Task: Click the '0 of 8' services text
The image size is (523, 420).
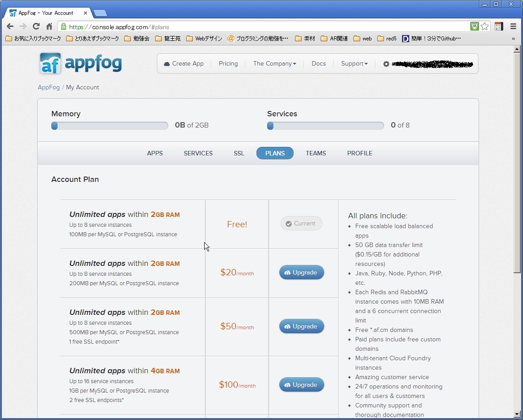Action: click(x=400, y=125)
